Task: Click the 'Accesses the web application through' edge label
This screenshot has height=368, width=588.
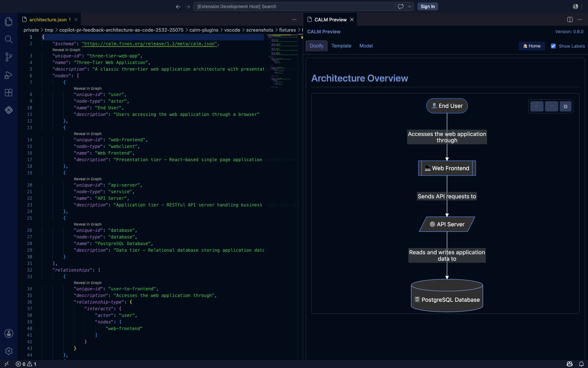Action: (447, 137)
